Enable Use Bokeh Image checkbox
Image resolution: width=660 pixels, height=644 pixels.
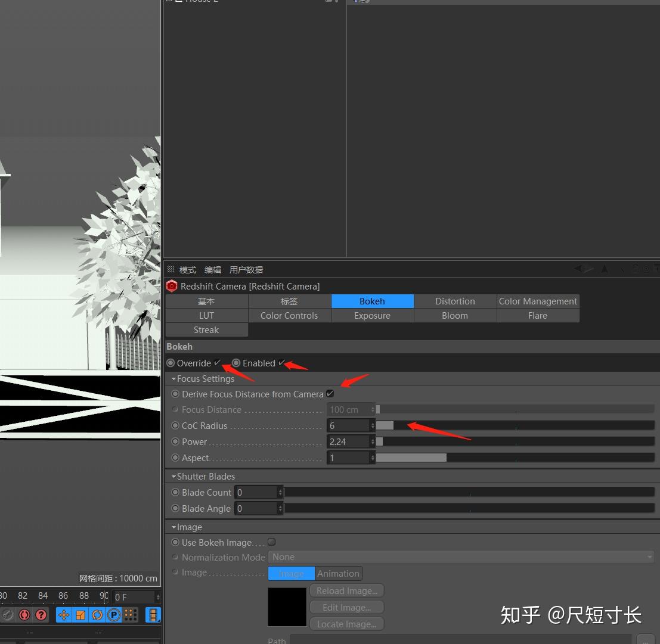271,542
